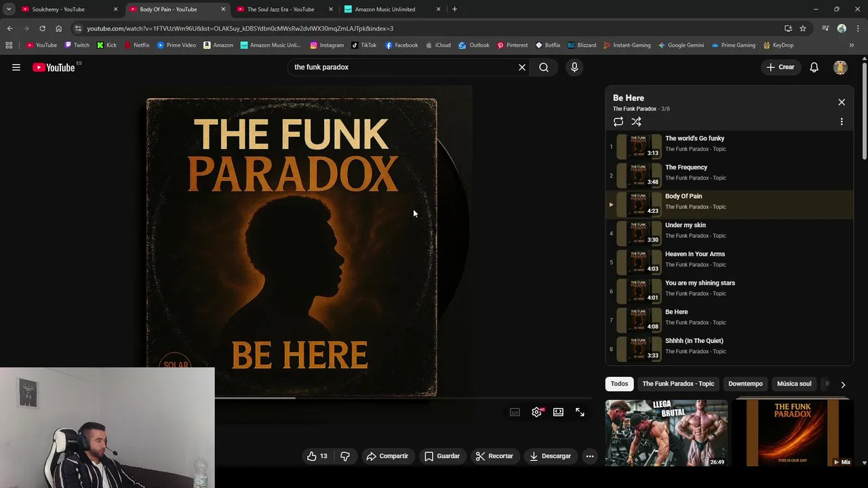Click the search magnifier button
The image size is (868, 488).
(544, 67)
